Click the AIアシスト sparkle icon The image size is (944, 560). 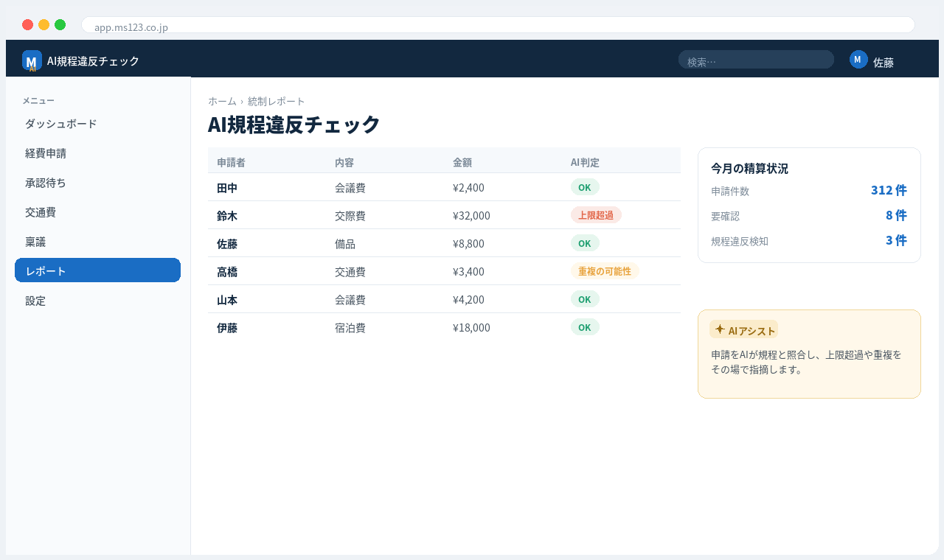pyautogui.click(x=720, y=329)
